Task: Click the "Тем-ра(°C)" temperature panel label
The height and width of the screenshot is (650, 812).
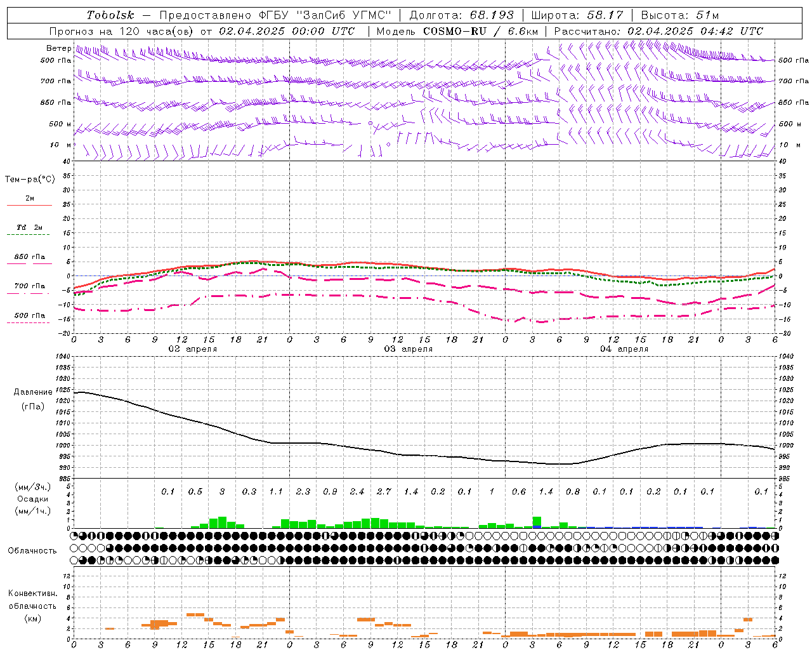Action: (30, 180)
